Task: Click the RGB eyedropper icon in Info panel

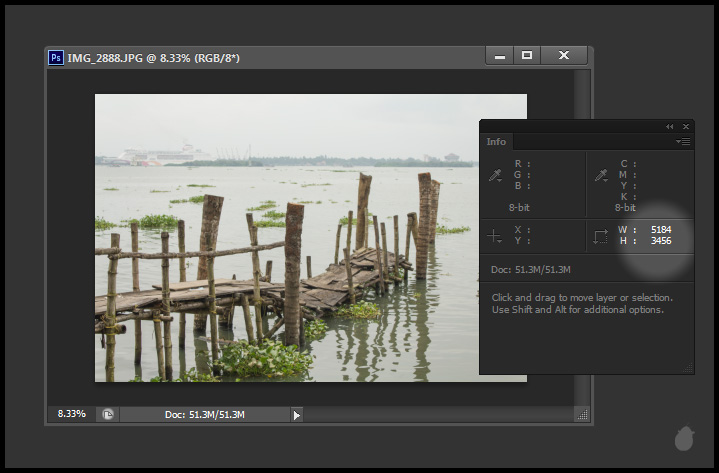Action: tap(495, 175)
